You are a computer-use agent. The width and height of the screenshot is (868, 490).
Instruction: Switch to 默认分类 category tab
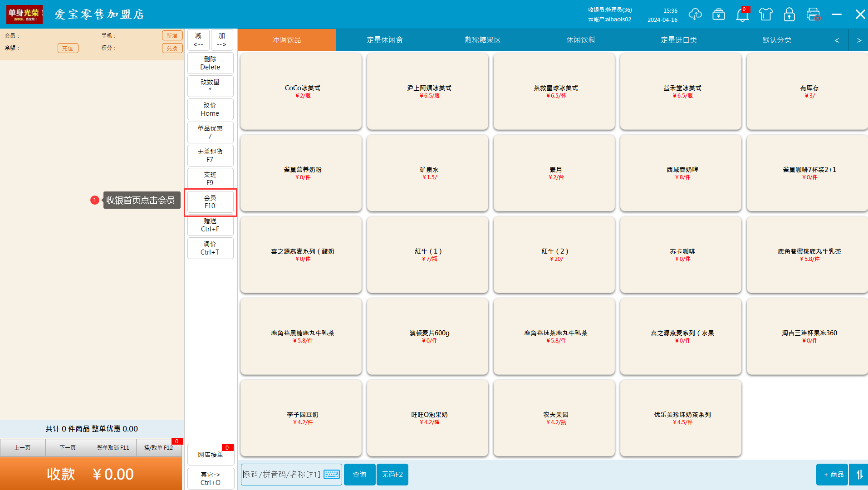tap(777, 40)
